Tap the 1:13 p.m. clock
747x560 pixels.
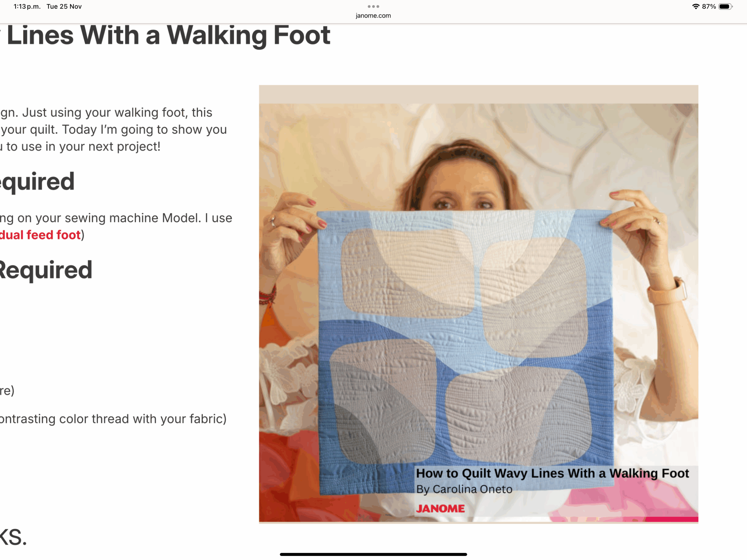coord(27,6)
